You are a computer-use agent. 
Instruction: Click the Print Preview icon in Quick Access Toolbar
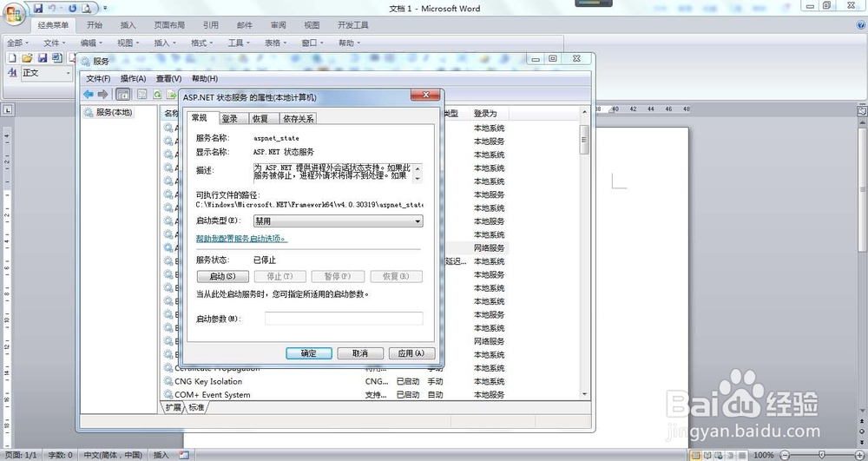(86, 9)
